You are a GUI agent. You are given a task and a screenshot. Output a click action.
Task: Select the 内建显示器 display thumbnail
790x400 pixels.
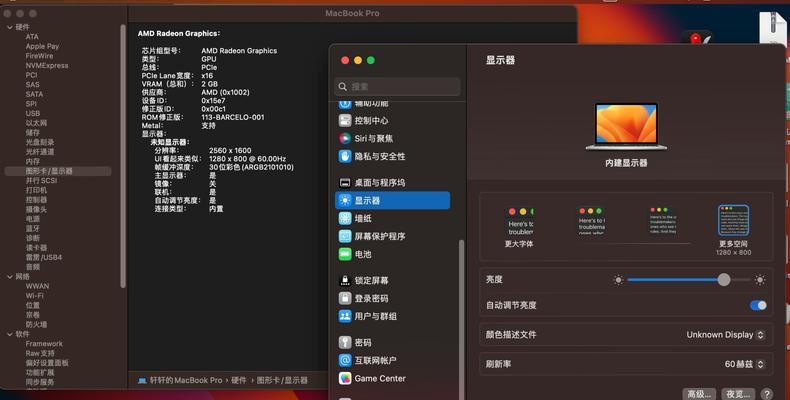(x=626, y=126)
